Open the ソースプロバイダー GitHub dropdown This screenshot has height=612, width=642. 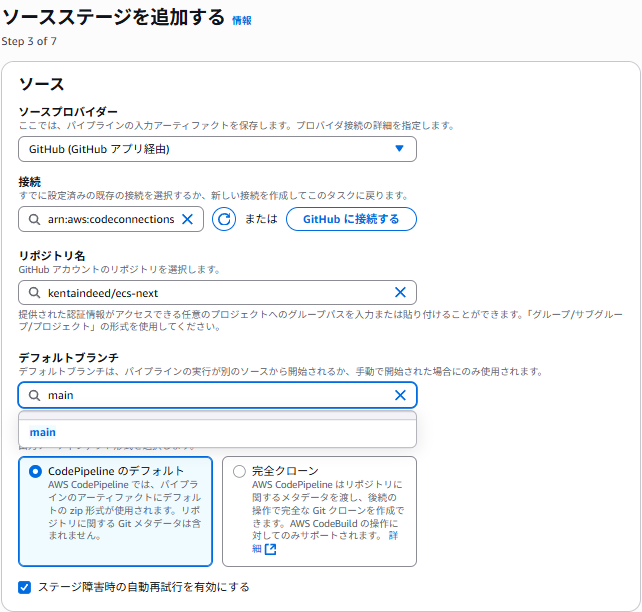coord(217,149)
